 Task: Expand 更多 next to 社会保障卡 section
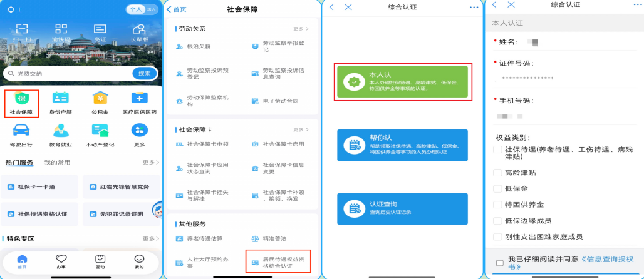[301, 129]
